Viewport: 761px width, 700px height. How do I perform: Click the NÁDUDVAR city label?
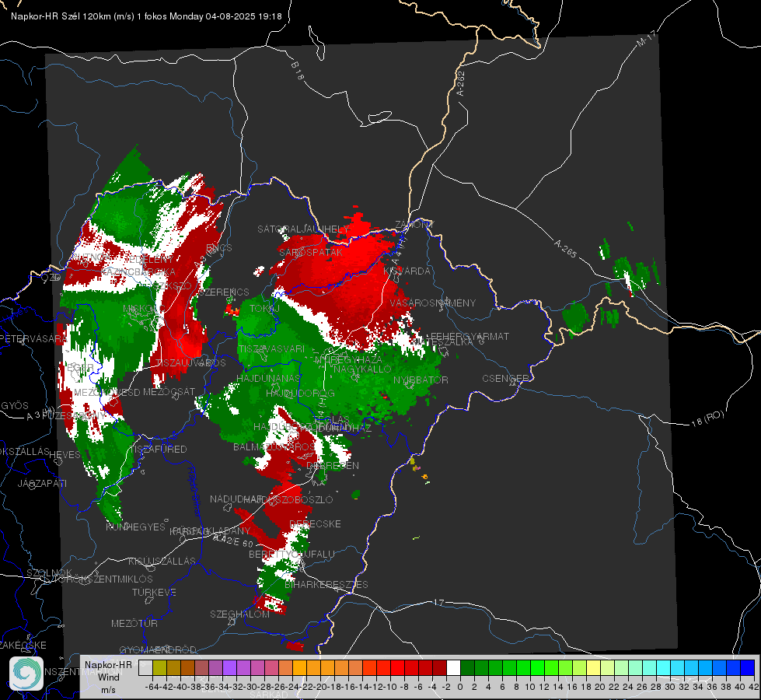tap(236, 499)
